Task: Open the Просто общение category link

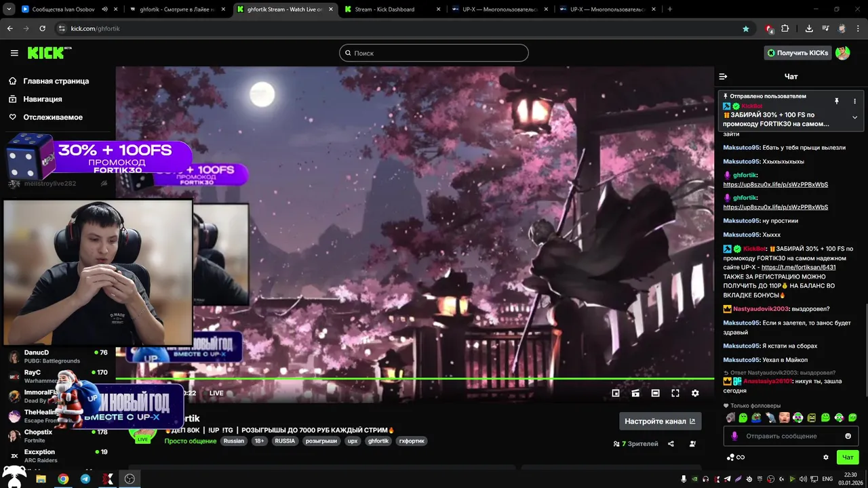Action: (x=191, y=441)
